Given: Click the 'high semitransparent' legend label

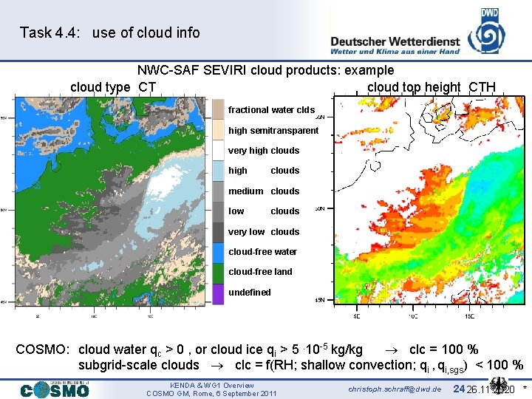Looking at the screenshot, I should tap(273, 131).
